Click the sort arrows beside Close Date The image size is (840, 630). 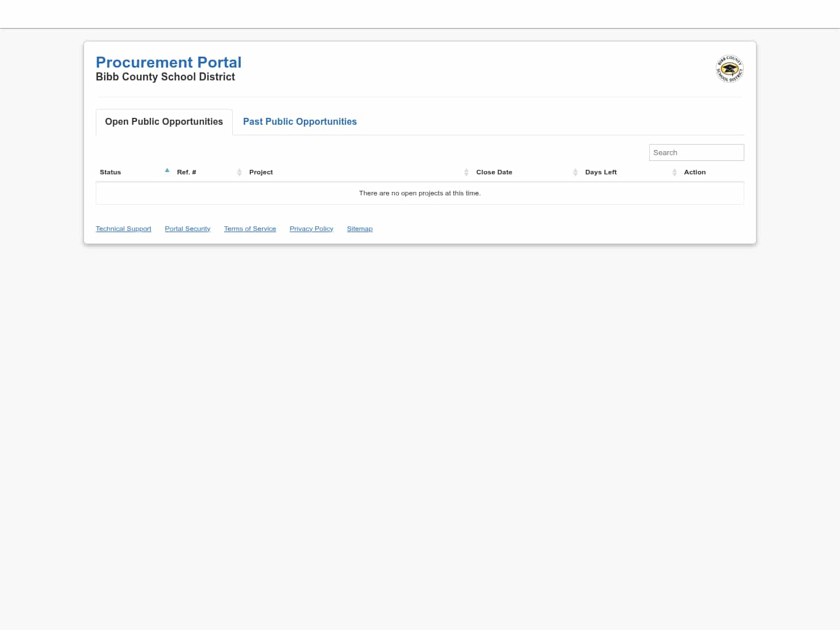point(575,172)
